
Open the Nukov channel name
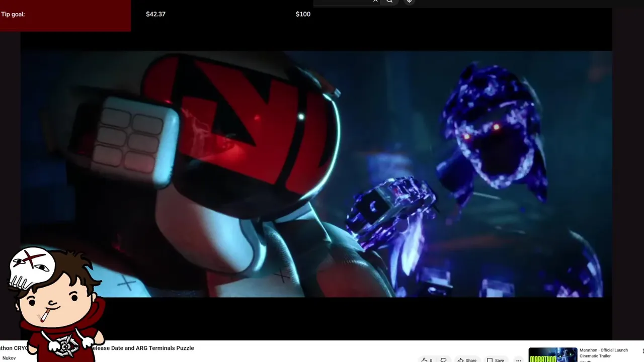pyautogui.click(x=9, y=358)
